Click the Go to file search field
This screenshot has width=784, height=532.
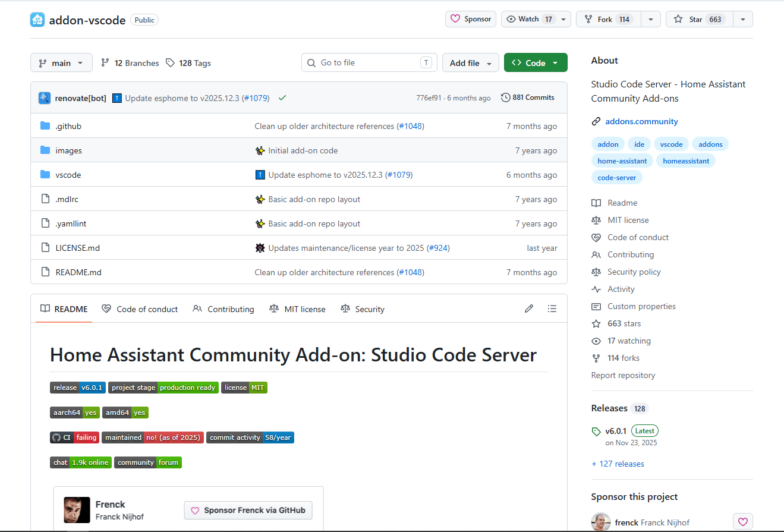pyautogui.click(x=369, y=62)
